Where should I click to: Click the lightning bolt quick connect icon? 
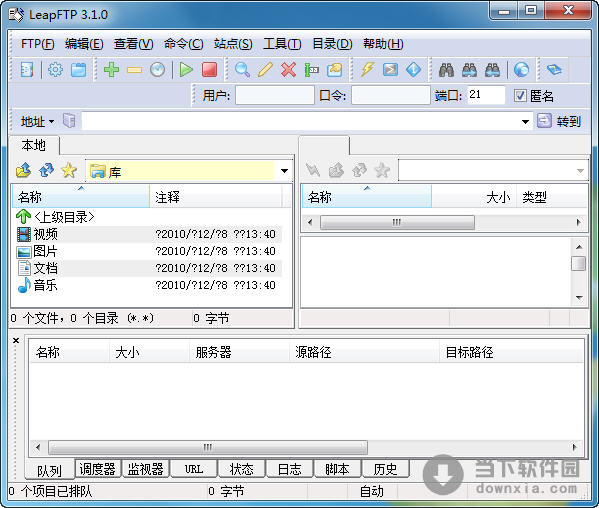tap(367, 70)
